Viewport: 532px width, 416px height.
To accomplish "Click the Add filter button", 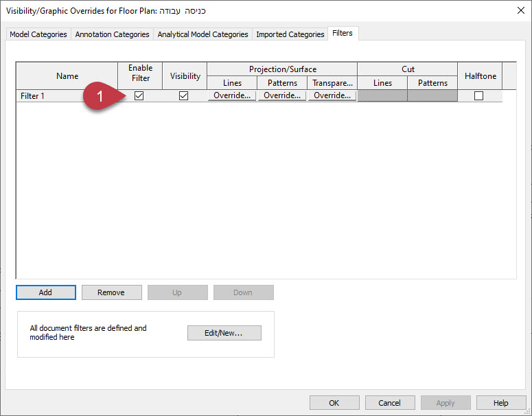I will point(45,292).
